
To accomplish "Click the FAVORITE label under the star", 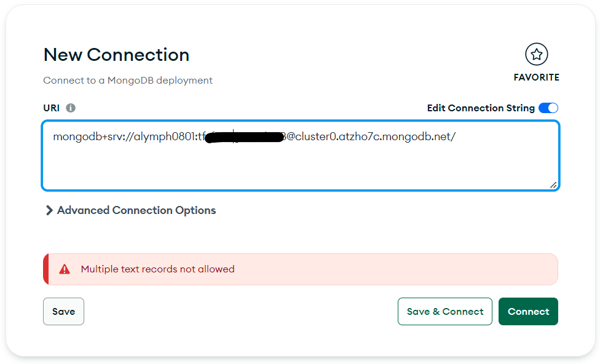I will coord(536,77).
